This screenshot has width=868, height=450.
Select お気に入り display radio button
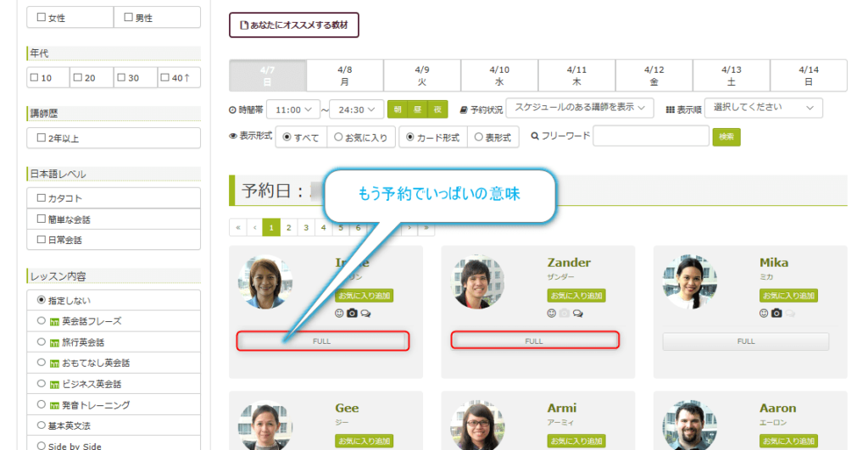click(338, 136)
